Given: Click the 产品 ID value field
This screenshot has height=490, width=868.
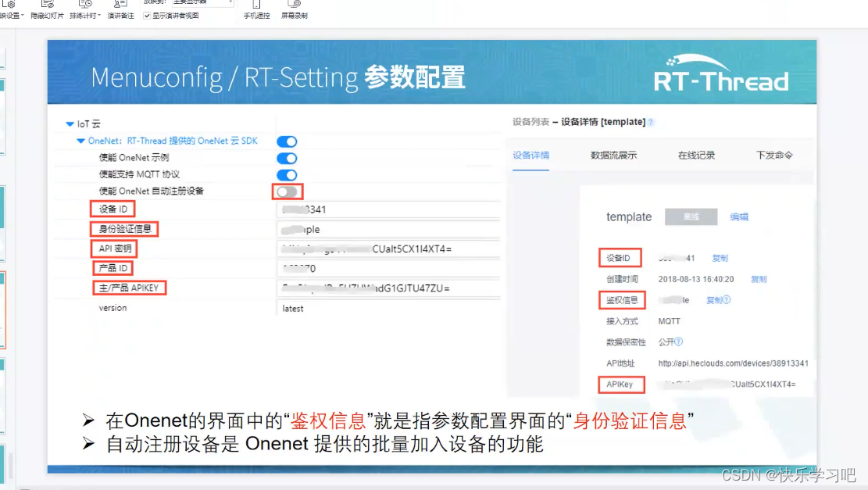Looking at the screenshot, I should [x=388, y=269].
